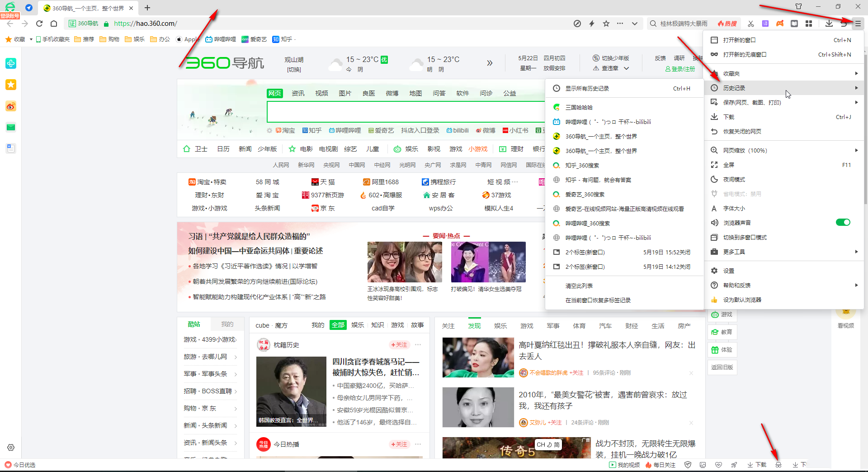Click the compass browsing mode icon
This screenshot has width=868, height=472.
click(x=577, y=24)
